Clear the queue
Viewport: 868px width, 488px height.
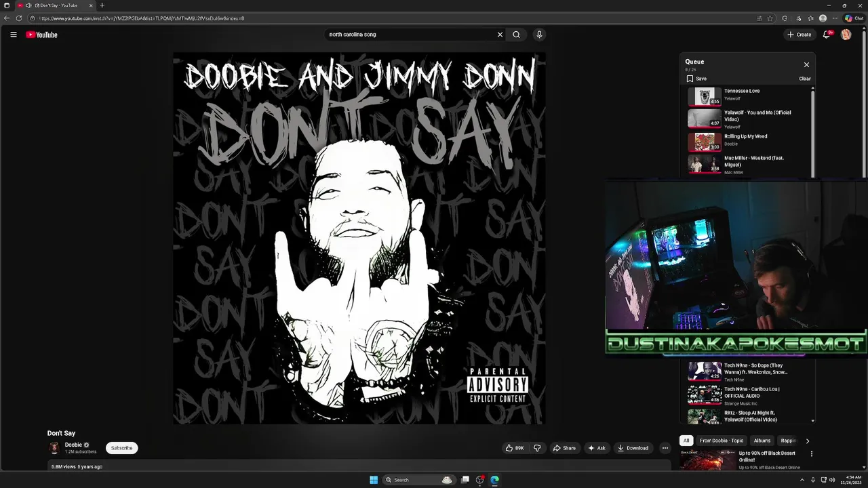(x=804, y=79)
